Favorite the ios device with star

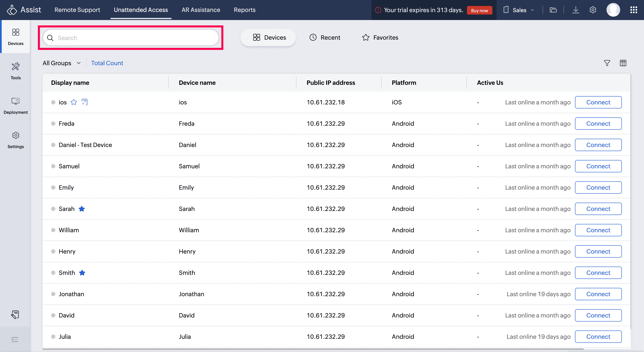(74, 102)
